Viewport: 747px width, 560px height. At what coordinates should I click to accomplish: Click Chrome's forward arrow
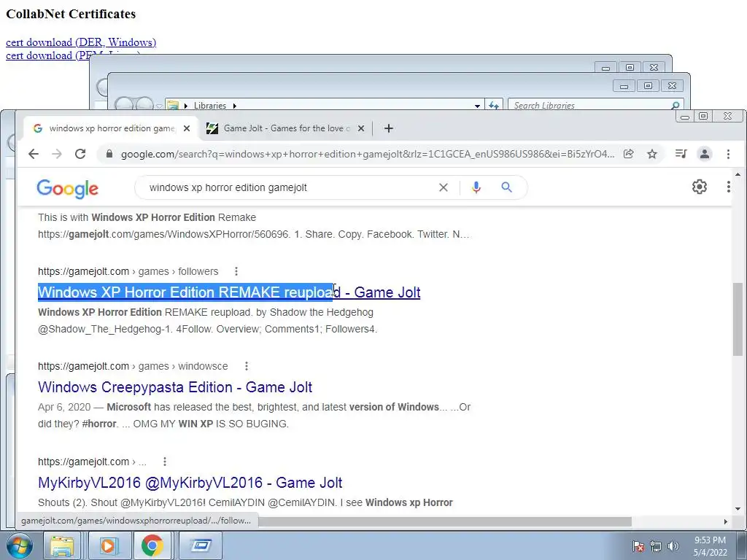point(57,154)
